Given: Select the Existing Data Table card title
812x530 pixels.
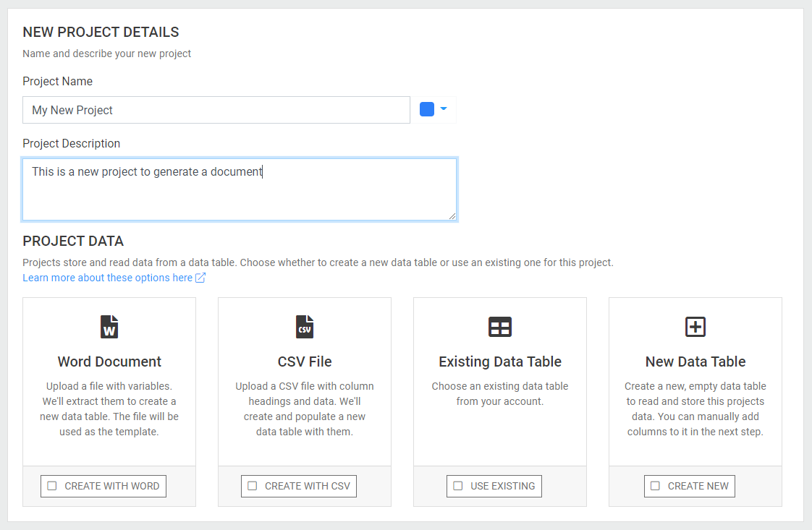Looking at the screenshot, I should (500, 362).
